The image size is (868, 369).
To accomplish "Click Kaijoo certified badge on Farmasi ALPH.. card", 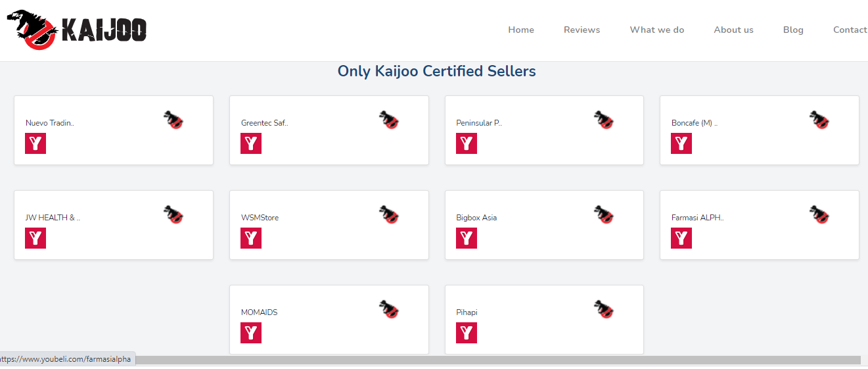I will pyautogui.click(x=819, y=214).
